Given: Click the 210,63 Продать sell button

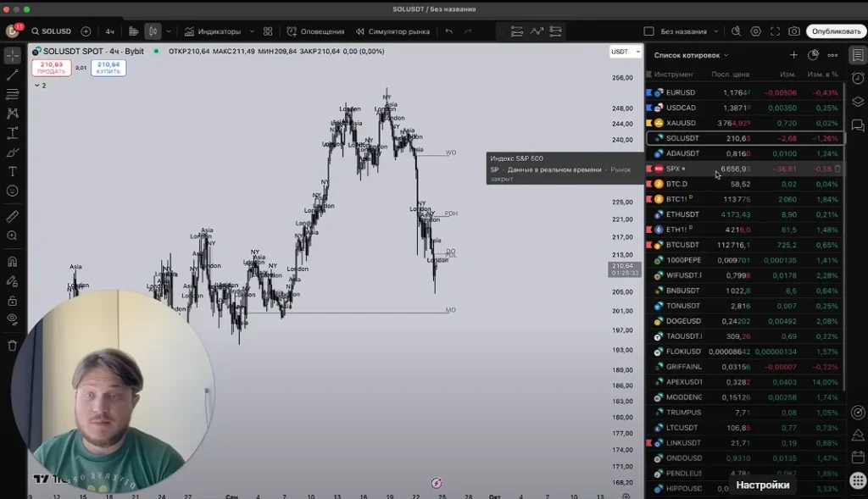Looking at the screenshot, I should point(52,68).
